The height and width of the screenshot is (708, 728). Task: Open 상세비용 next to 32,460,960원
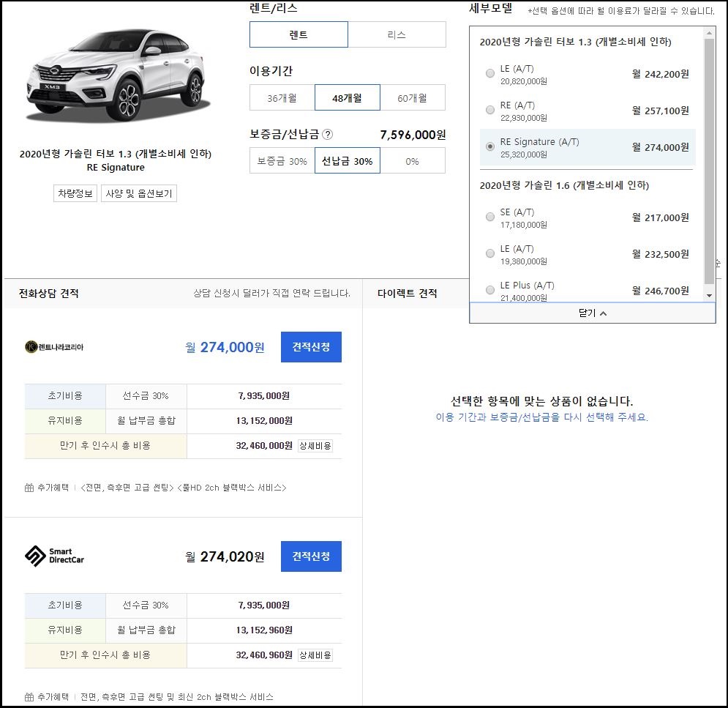pyautogui.click(x=315, y=655)
